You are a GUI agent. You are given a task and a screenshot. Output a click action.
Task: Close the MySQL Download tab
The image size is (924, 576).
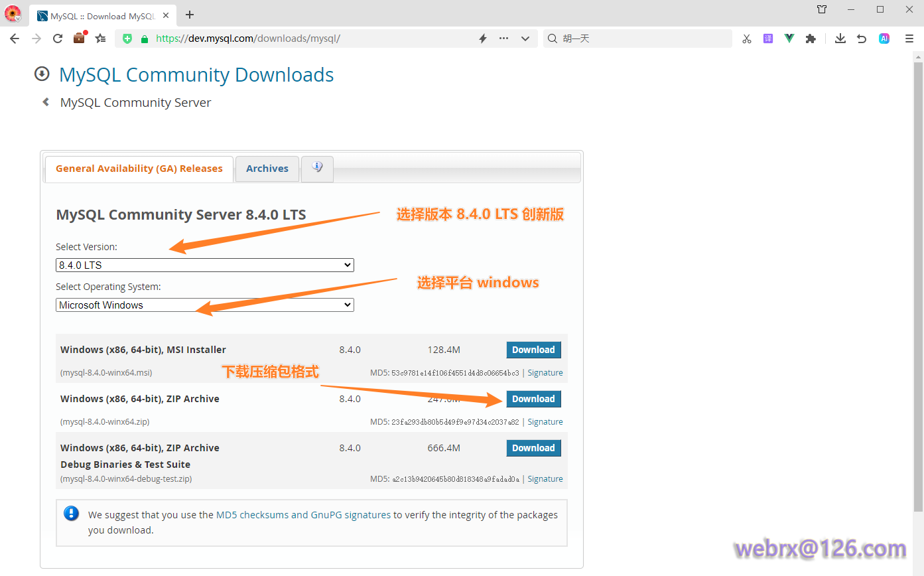pos(165,15)
